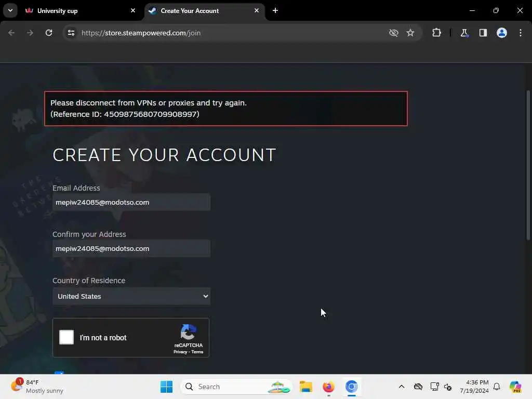Show hidden system tray icons
The width and height of the screenshot is (532, 399).
click(x=402, y=387)
